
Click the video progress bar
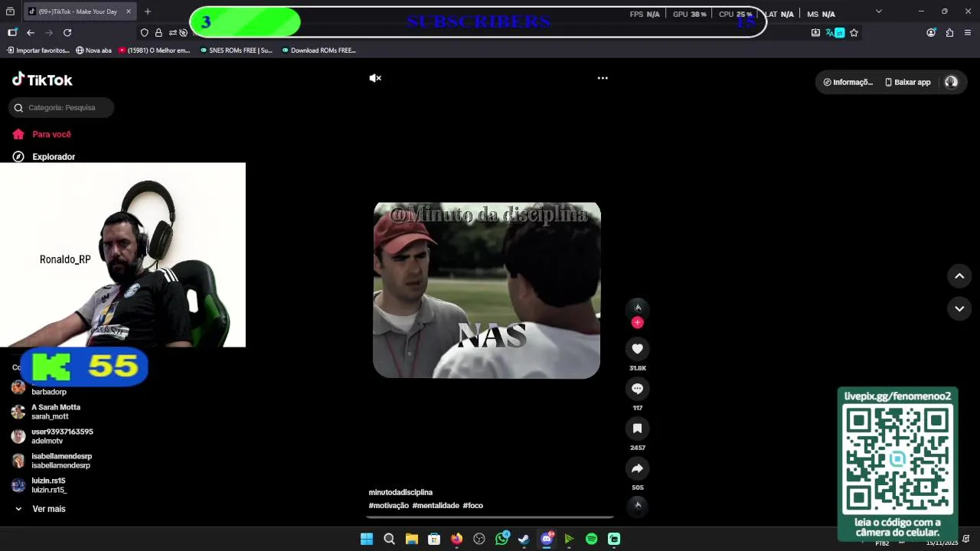point(490,518)
